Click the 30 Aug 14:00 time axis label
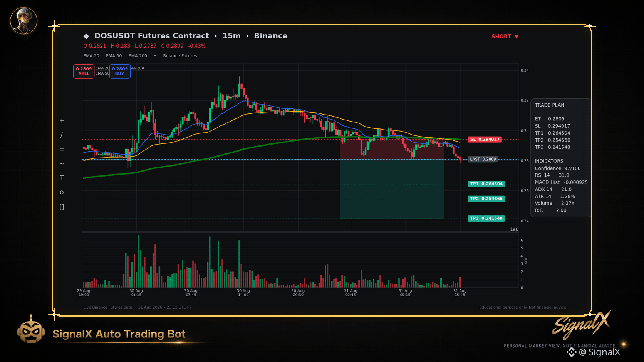The image size is (644, 362). tap(243, 293)
